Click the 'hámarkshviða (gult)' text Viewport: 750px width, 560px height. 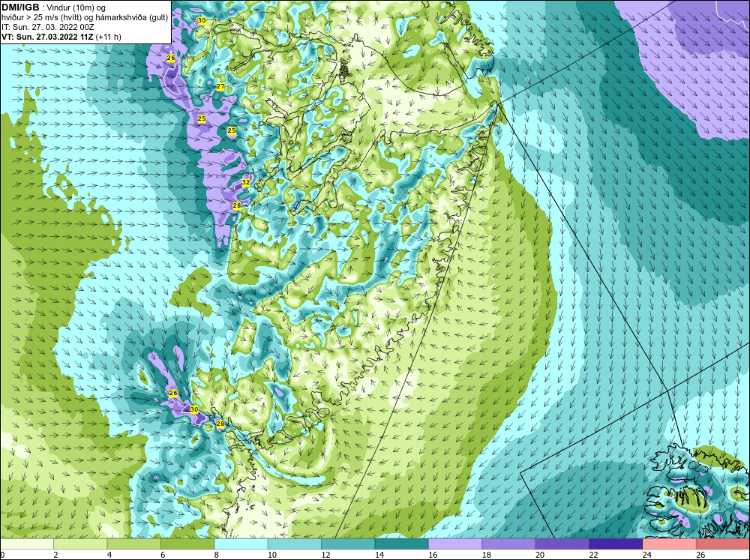133,17
